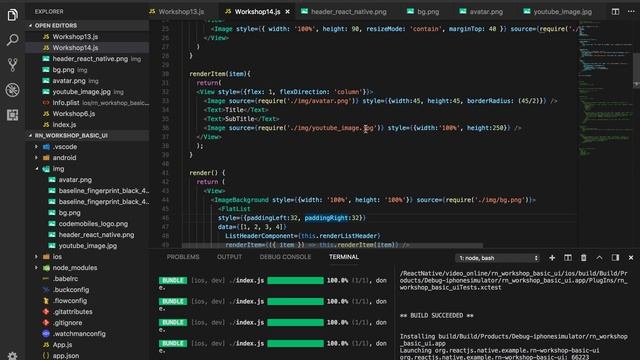Screen dimensions: 640x360
Task: Open the terminal selector '1: node, bash' dropdown
Action: click(x=497, y=258)
